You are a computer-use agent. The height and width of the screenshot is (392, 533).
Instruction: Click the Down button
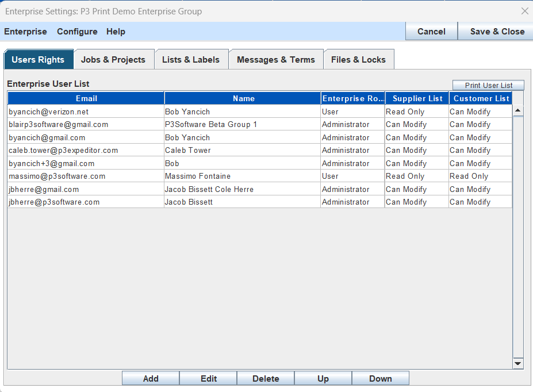tap(381, 378)
